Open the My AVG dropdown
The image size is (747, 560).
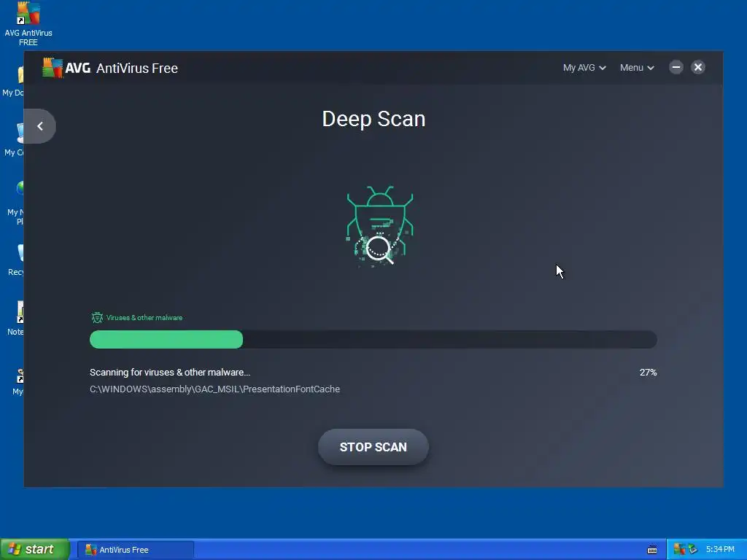pos(584,68)
